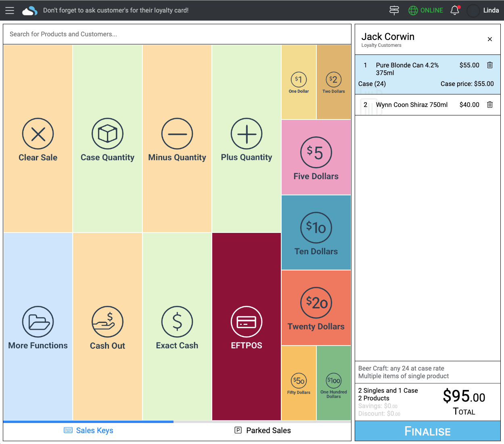Decrease quantity with Minus Quantity

tap(177, 139)
